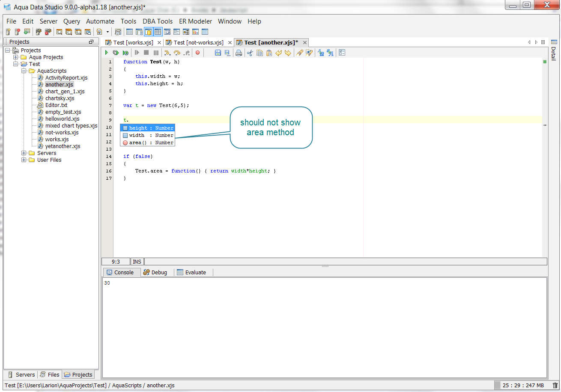
Task: Choose 'area() : Number' from the autocomplete list
Action: click(x=147, y=143)
